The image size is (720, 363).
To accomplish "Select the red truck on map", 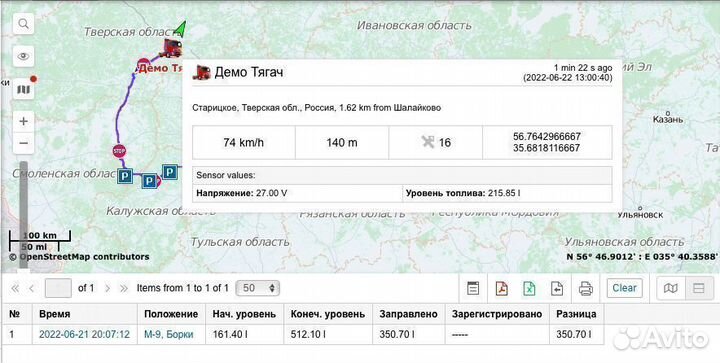I will click(170, 48).
